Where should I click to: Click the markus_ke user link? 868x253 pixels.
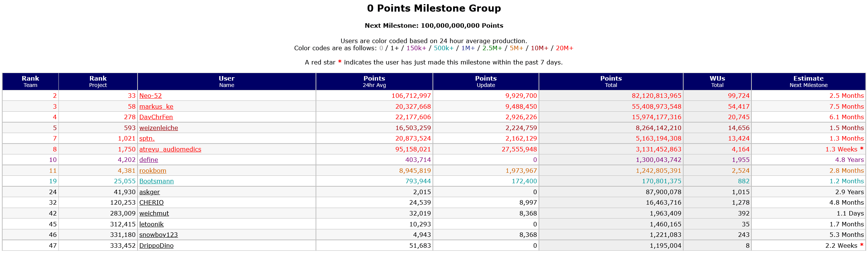tap(156, 106)
